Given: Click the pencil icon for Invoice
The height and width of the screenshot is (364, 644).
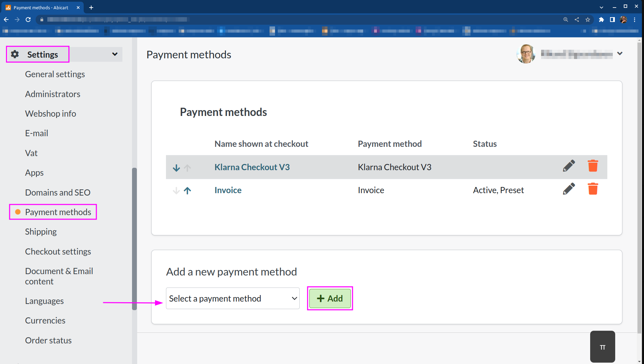Looking at the screenshot, I should [x=569, y=189].
